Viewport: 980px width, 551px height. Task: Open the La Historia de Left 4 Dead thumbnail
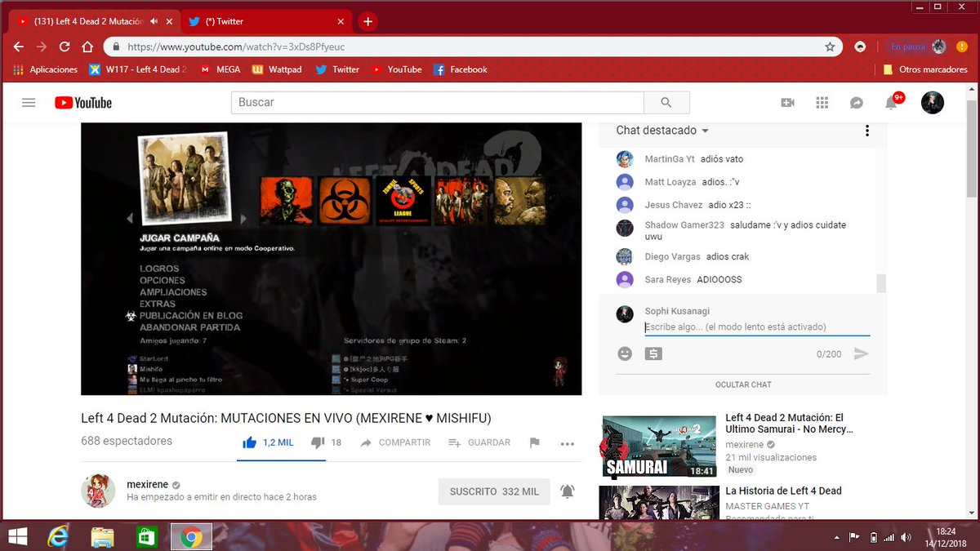[x=659, y=502]
